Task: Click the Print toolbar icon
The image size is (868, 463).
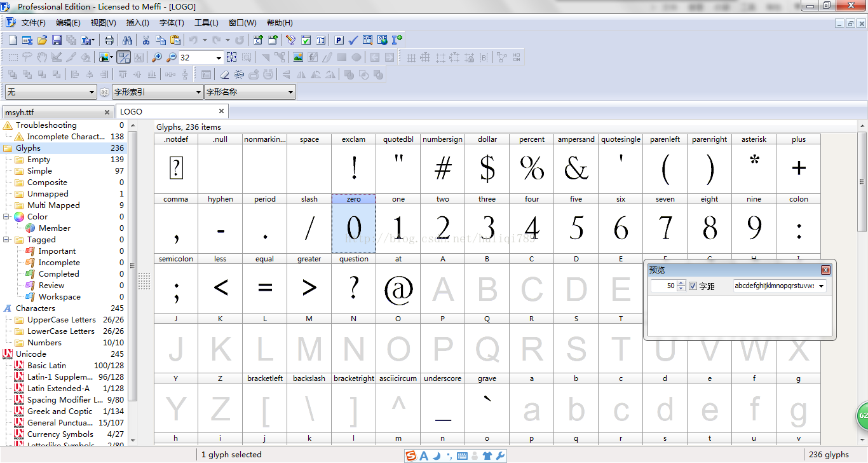Action: tap(109, 40)
